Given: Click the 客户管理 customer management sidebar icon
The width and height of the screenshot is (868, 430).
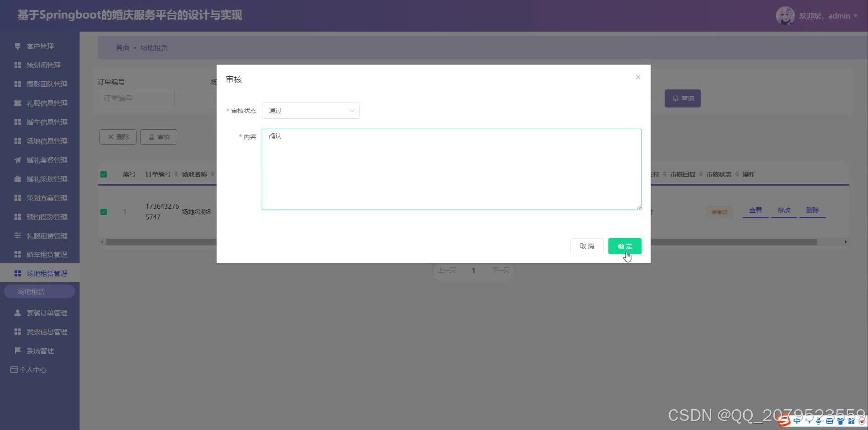Looking at the screenshot, I should (17, 46).
